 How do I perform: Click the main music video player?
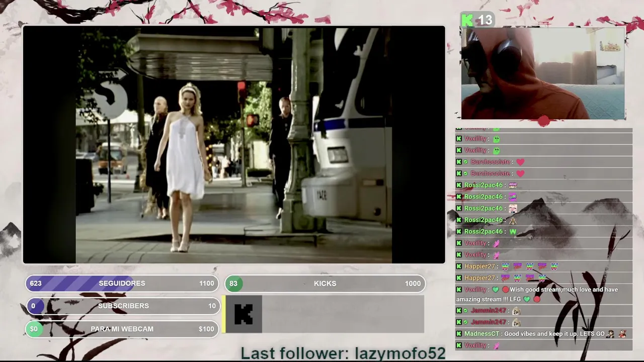[x=234, y=145]
